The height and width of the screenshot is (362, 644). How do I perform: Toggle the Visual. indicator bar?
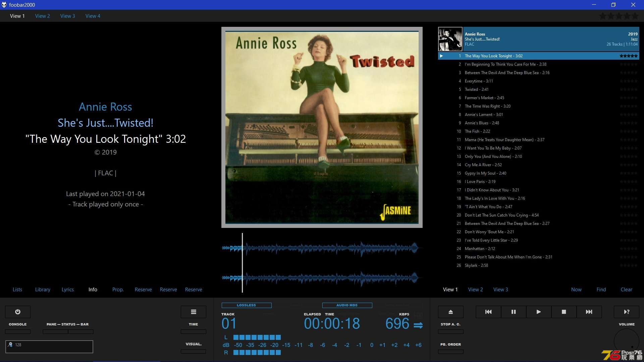coord(194,351)
